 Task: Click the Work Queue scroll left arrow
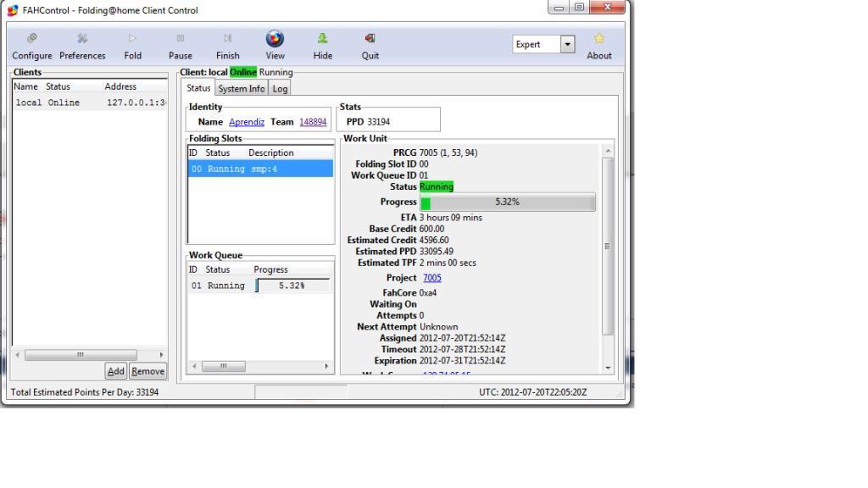pyautogui.click(x=194, y=366)
